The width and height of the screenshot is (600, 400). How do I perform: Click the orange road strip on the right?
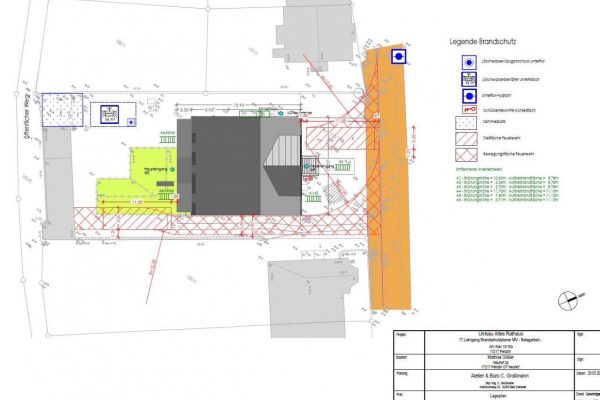click(390, 200)
